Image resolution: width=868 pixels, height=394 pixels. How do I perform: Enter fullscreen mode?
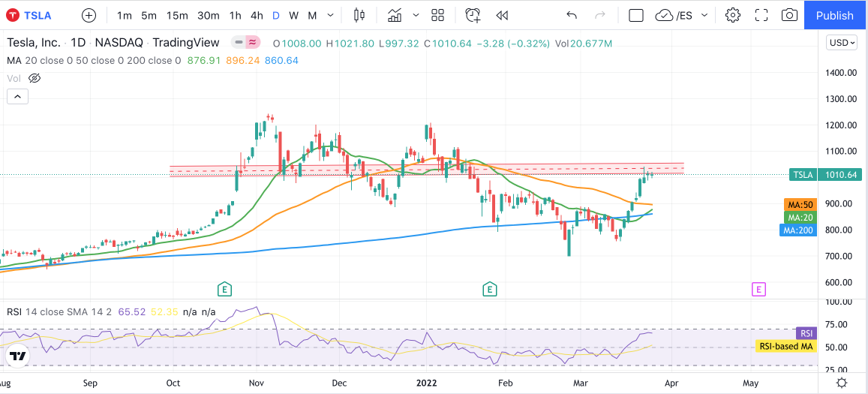[x=761, y=16]
